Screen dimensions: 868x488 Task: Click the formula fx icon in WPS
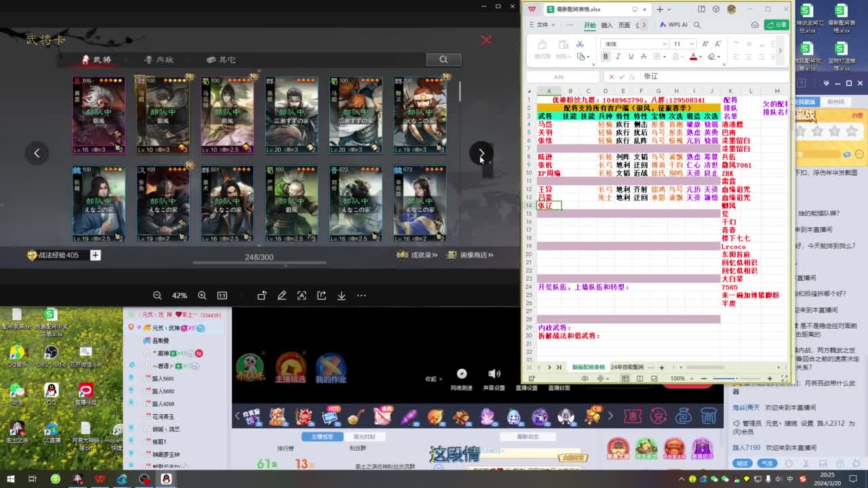click(x=631, y=77)
